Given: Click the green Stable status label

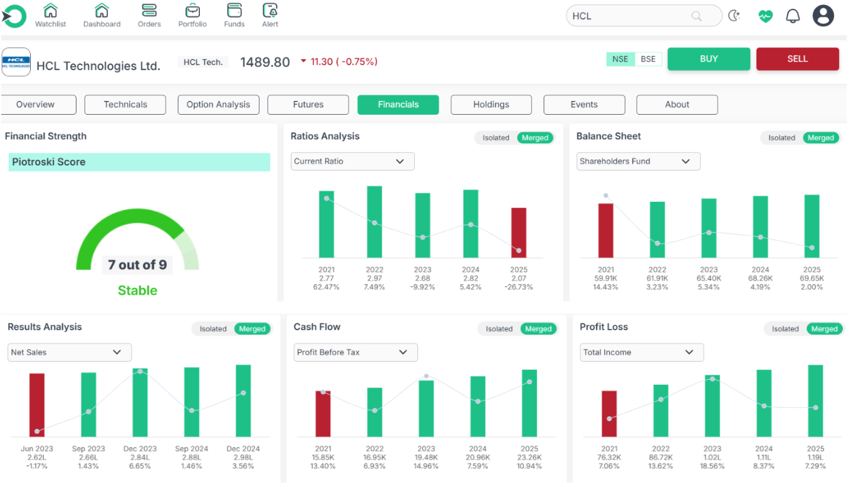Looking at the screenshot, I should point(137,290).
